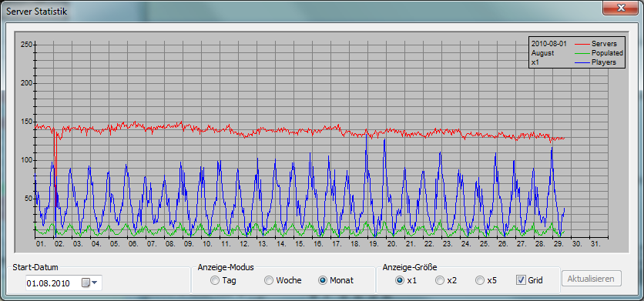Click the 50 y-axis label
The height and width of the screenshot is (301, 644).
coord(29,199)
